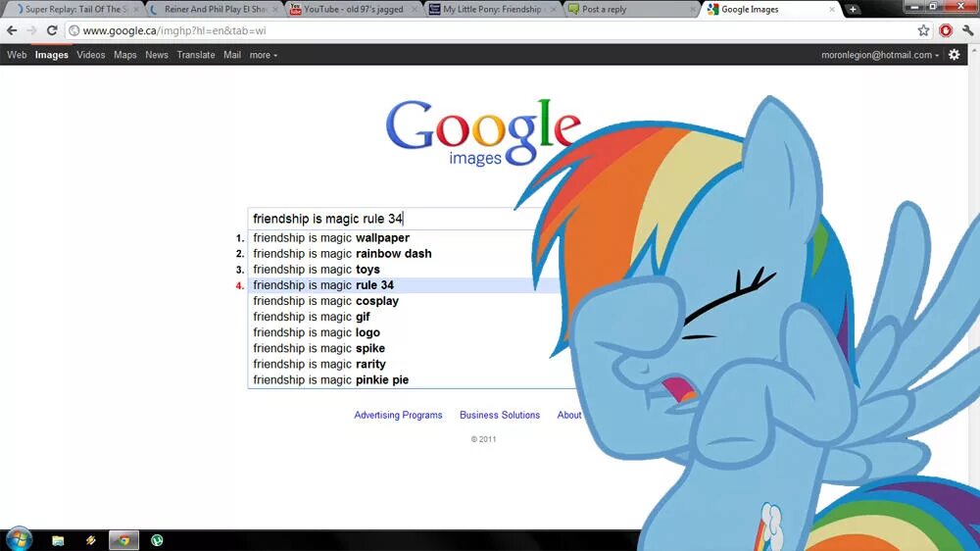
Task: Open Translate in Google top bar
Action: (x=196, y=55)
